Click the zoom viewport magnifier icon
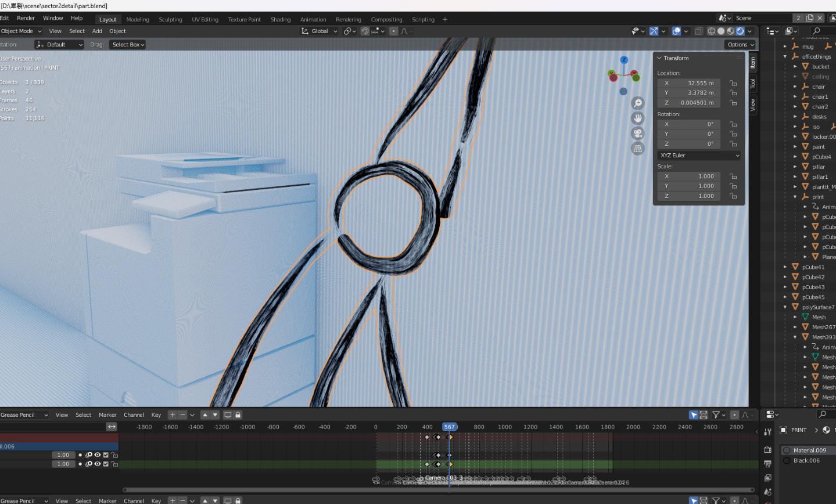Viewport: 836px width, 504px height. [638, 103]
